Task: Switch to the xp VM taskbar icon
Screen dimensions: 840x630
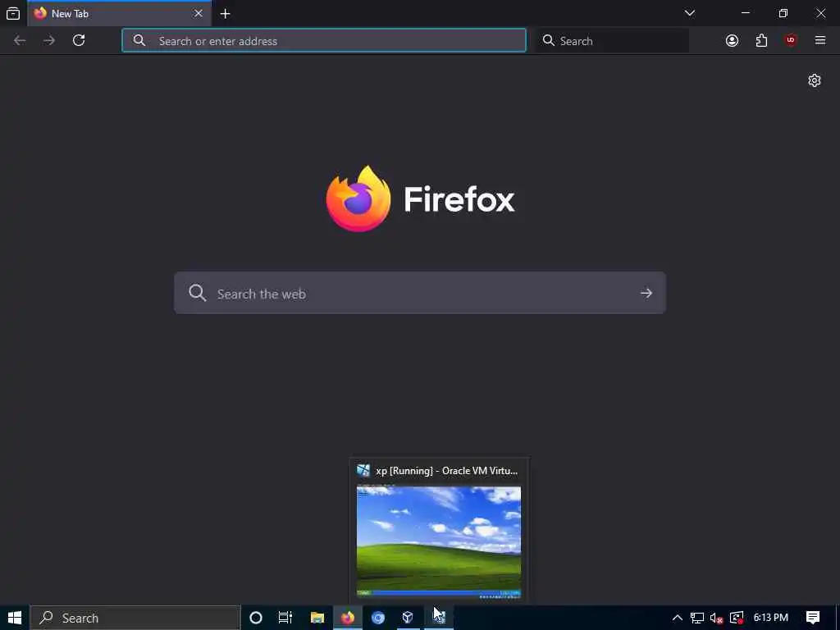Action: point(439,618)
